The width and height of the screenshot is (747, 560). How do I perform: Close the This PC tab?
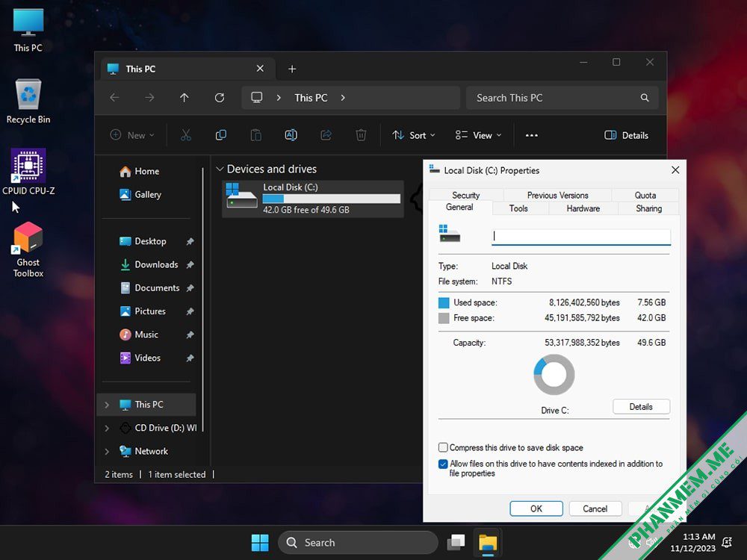[260, 69]
